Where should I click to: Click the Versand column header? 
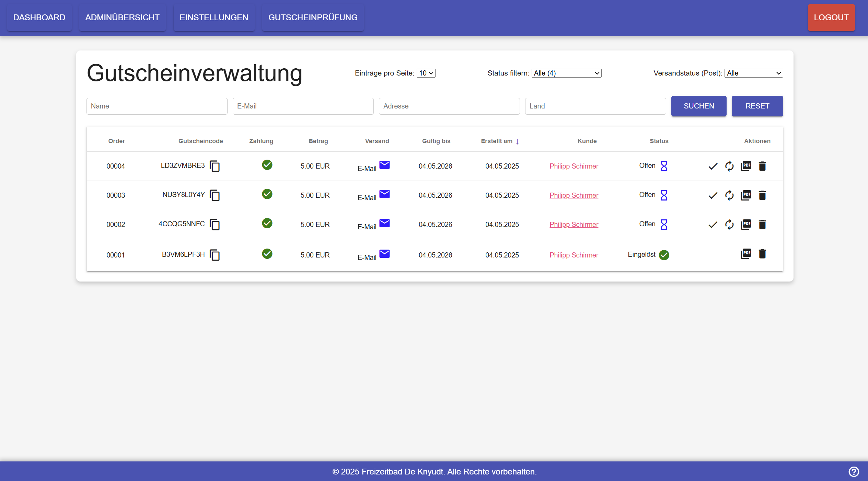[377, 141]
